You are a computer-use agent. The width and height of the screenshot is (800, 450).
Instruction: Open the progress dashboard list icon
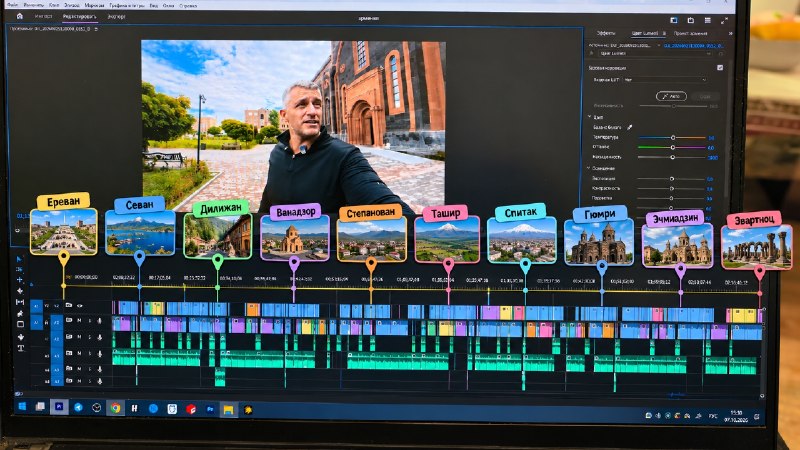[x=707, y=20]
